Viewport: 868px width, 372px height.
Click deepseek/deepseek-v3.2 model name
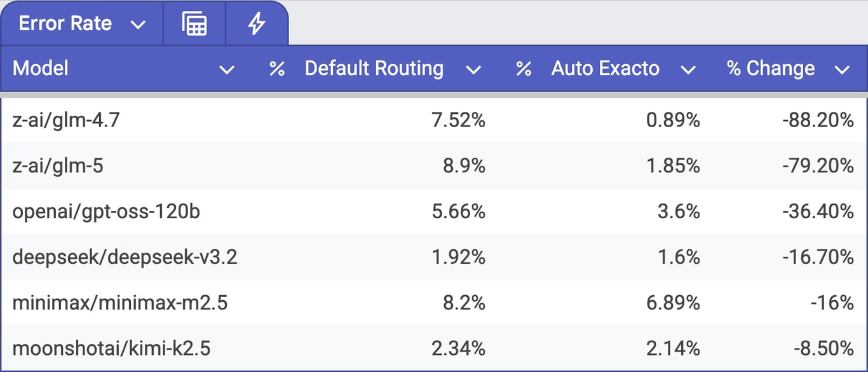click(x=125, y=258)
